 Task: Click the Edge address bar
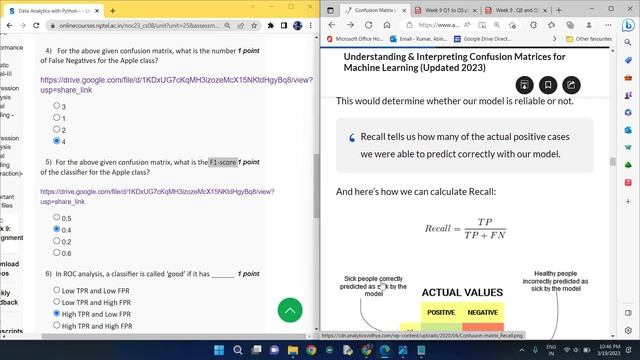click(x=439, y=25)
